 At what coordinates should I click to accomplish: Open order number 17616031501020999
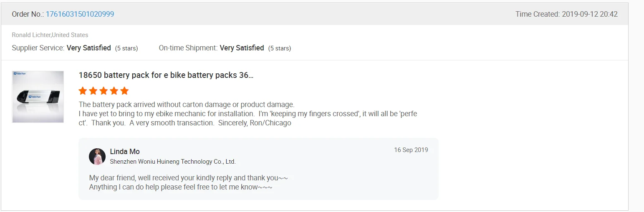(80, 14)
